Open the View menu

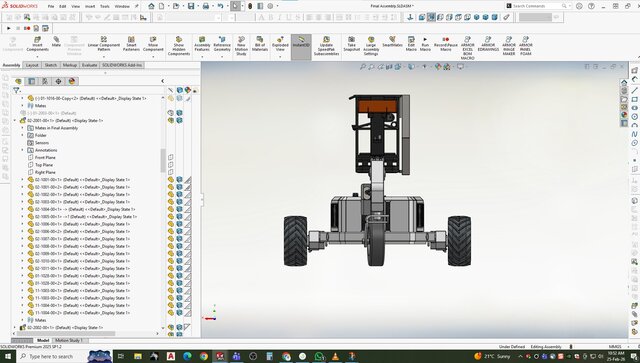pyautogui.click(x=76, y=7)
